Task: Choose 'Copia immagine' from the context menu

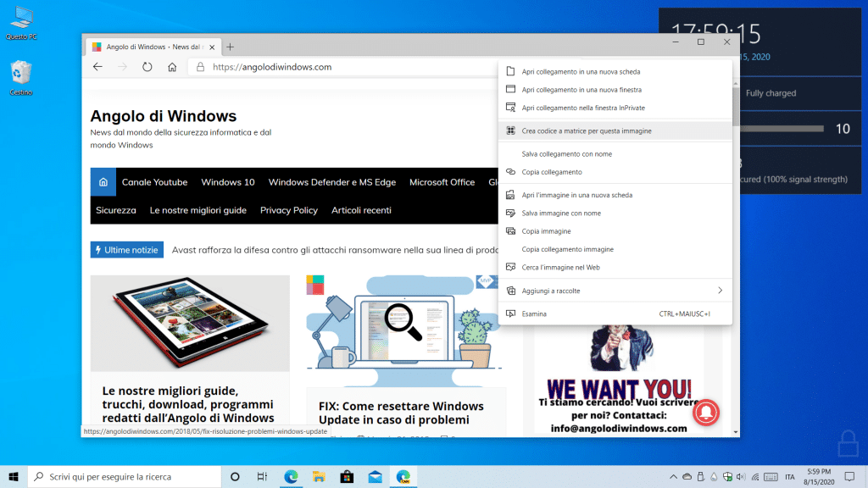Action: [546, 231]
